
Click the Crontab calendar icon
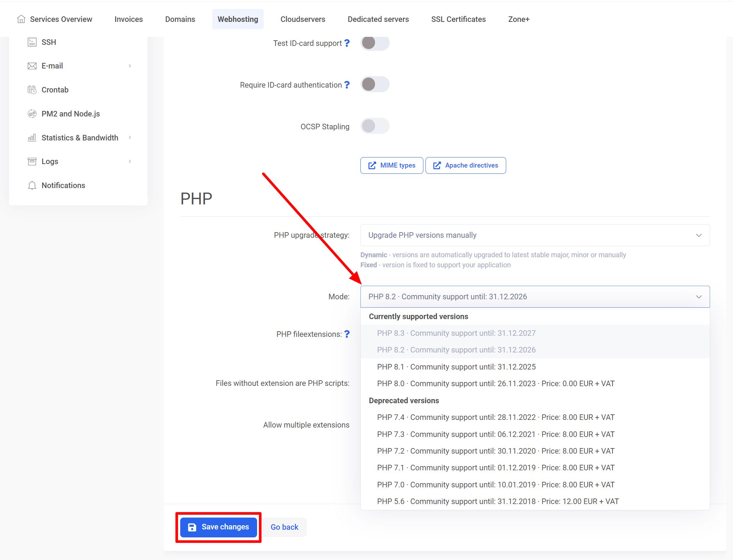pyautogui.click(x=32, y=89)
